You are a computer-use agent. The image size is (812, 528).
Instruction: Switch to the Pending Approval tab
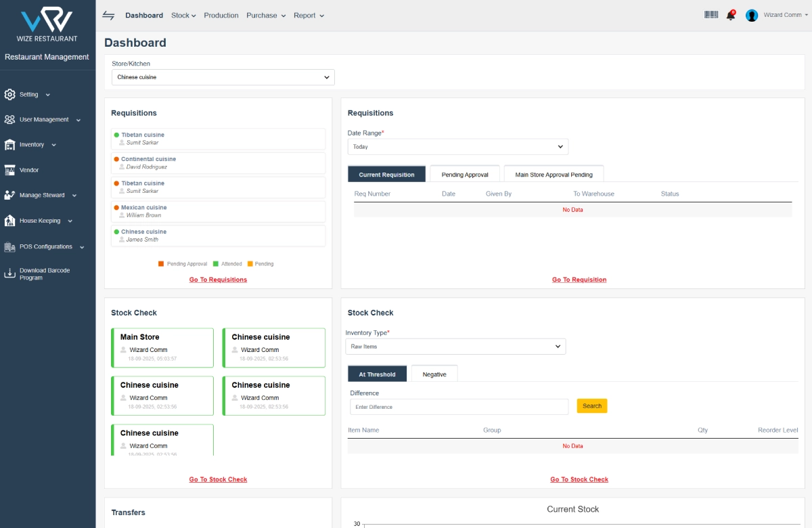click(465, 175)
